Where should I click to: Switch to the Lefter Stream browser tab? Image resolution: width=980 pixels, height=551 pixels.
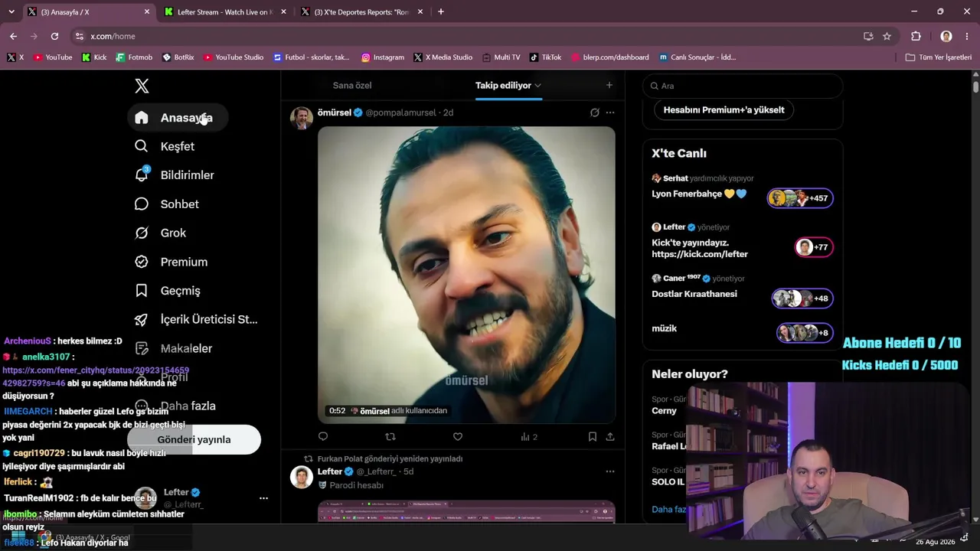[224, 12]
